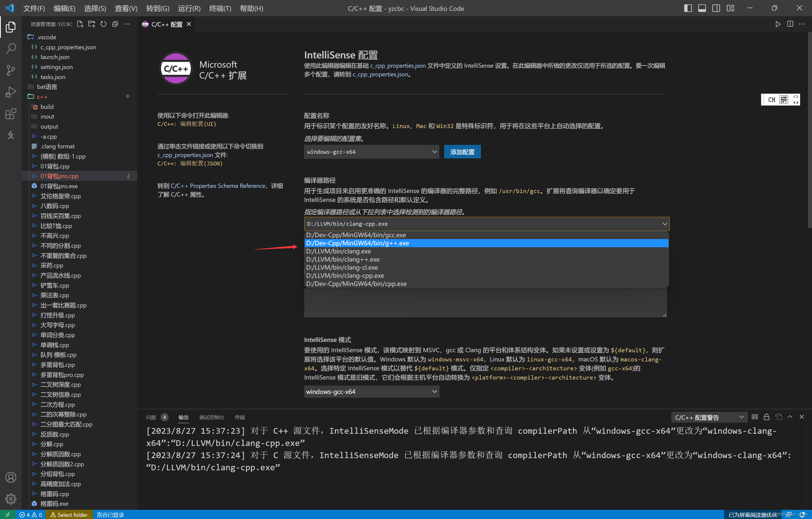Viewport: 812px width, 519px height.
Task: Open the Extensions view
Action: point(11,114)
